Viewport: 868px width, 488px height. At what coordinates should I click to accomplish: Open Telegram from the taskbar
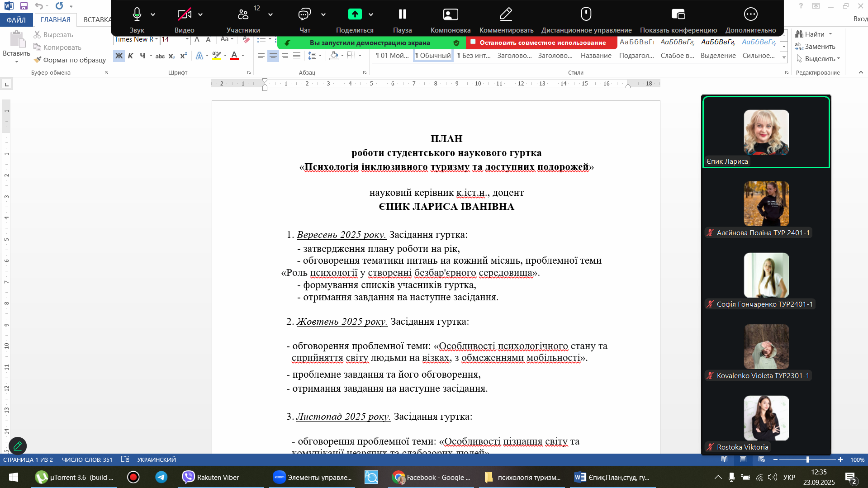point(161,477)
